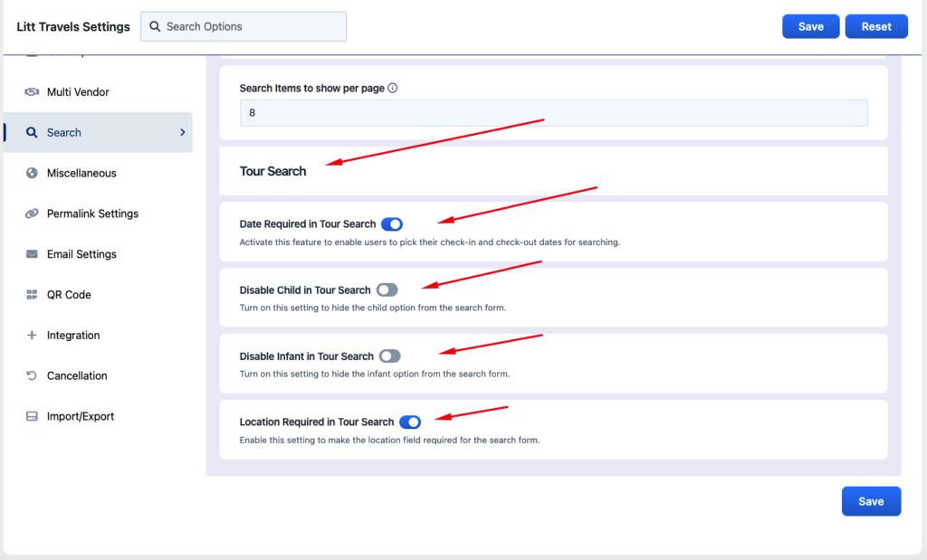
Task: Turn off Date Required in Tour Search
Action: click(x=392, y=224)
